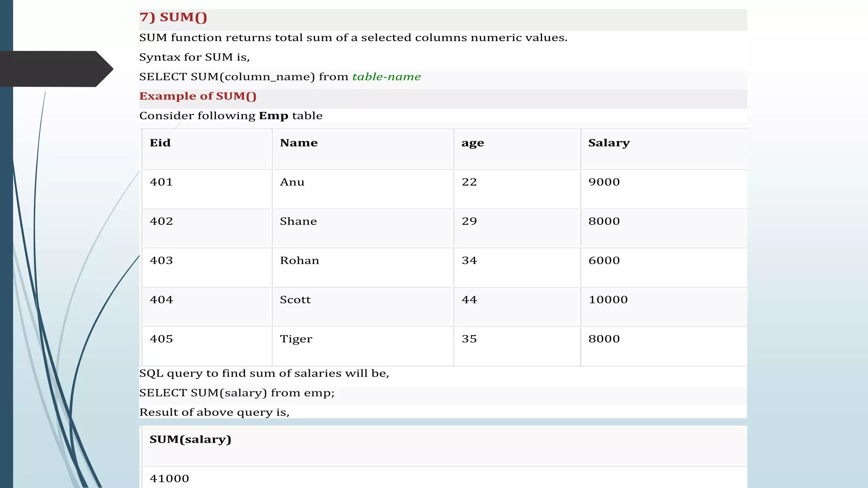Click salary value 10000
The height and width of the screenshot is (488, 868).
(x=608, y=300)
